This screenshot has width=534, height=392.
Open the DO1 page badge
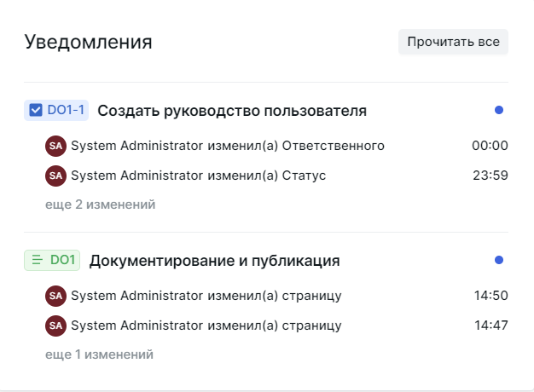point(52,260)
